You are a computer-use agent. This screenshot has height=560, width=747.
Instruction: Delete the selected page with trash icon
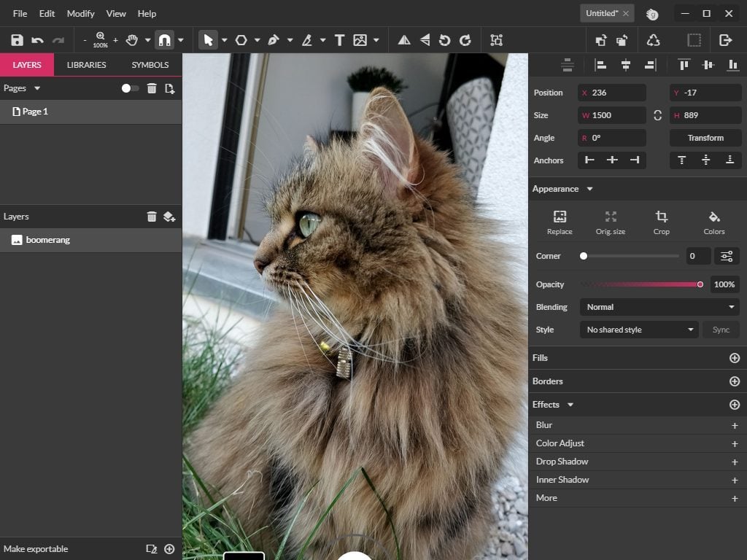tap(152, 88)
